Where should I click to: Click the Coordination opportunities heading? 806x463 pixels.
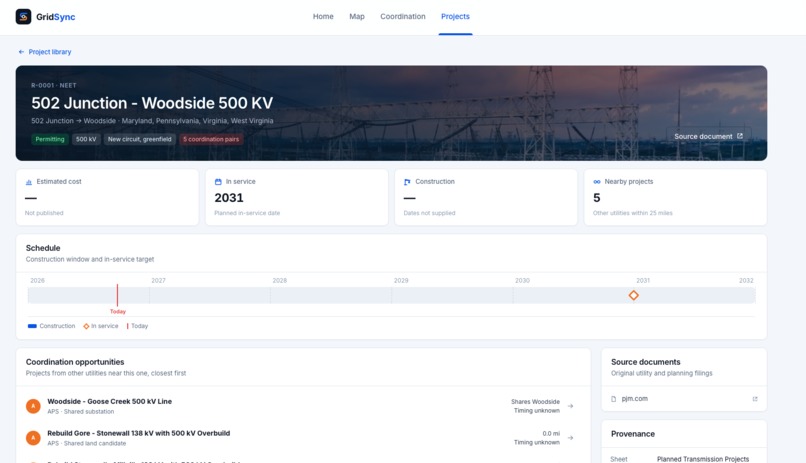(75, 362)
